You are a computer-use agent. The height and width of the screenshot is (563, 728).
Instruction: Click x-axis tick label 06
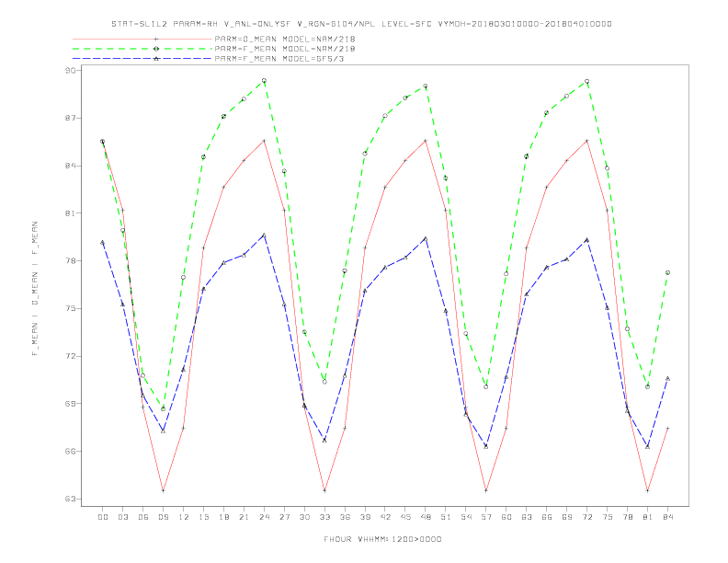[143, 517]
